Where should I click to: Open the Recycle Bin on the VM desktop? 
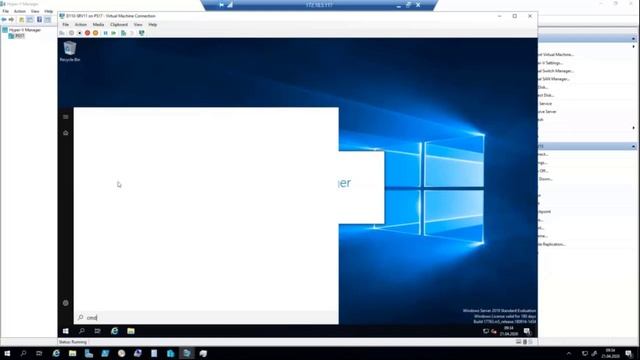point(70,51)
